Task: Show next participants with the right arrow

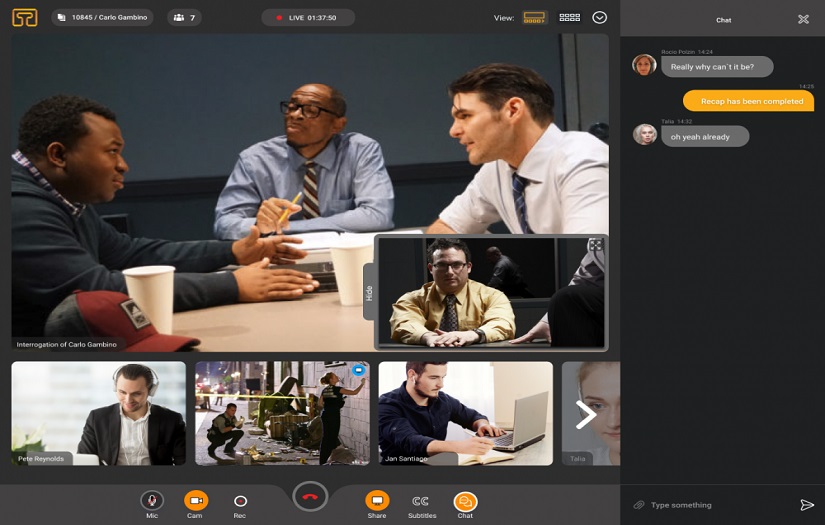Action: [x=586, y=415]
